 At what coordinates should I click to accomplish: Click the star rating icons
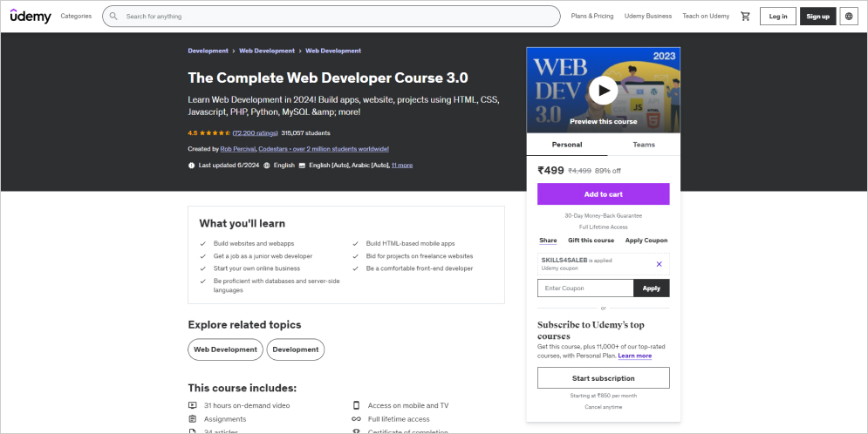tap(215, 133)
